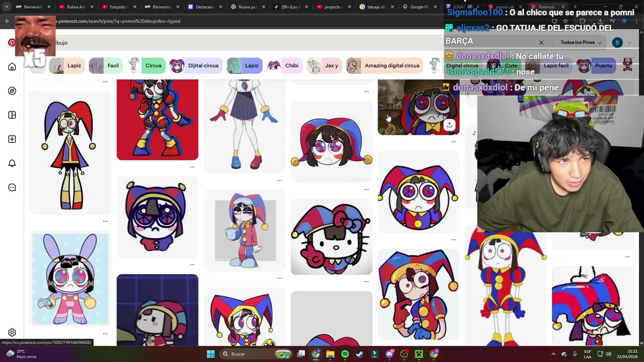Switch to the pomni cat Pinterest tab
Viewport: 644px width, 362px height.
pyautogui.click(x=505, y=7)
